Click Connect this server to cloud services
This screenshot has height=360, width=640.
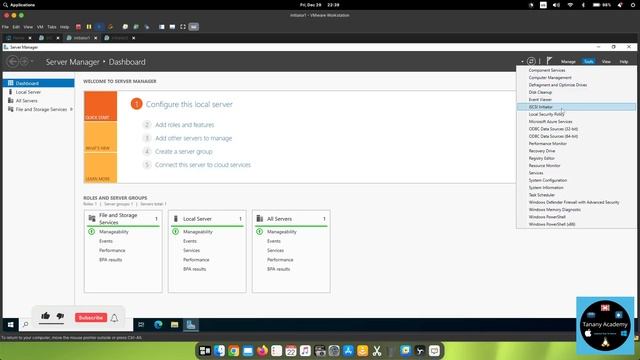coord(203,165)
